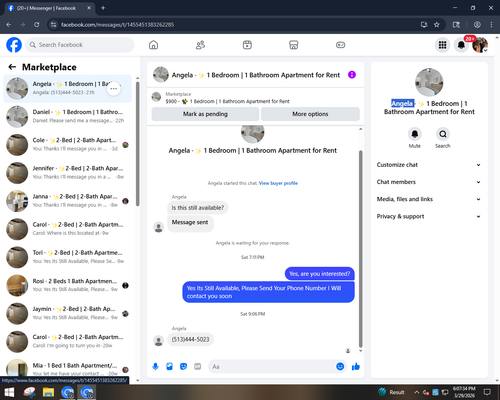Mute the conversation with the bell icon

tap(415, 134)
